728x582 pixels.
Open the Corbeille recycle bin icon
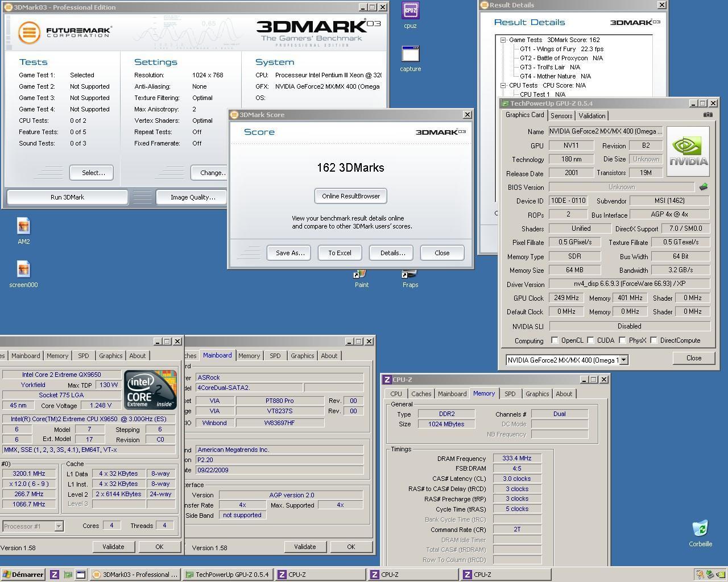(700, 529)
